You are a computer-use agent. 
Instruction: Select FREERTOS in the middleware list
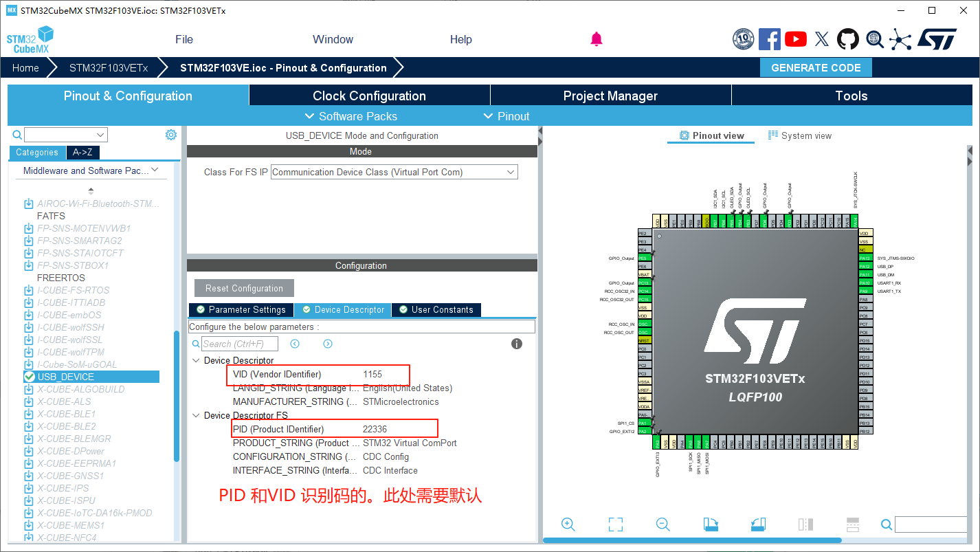[x=61, y=278]
